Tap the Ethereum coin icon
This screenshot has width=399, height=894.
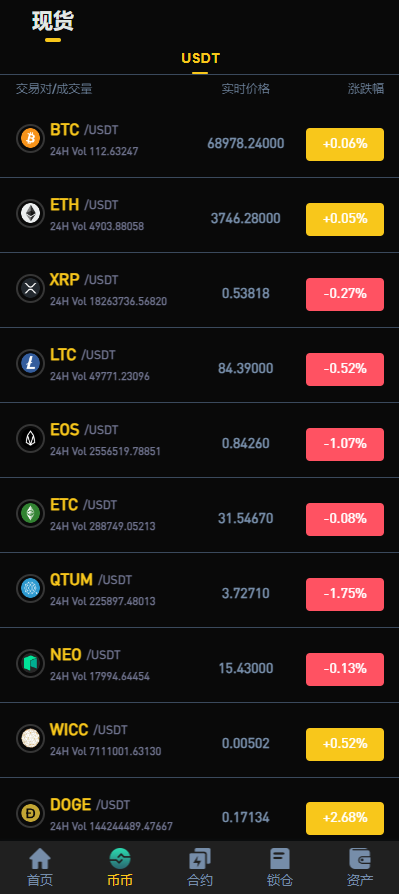click(30, 213)
